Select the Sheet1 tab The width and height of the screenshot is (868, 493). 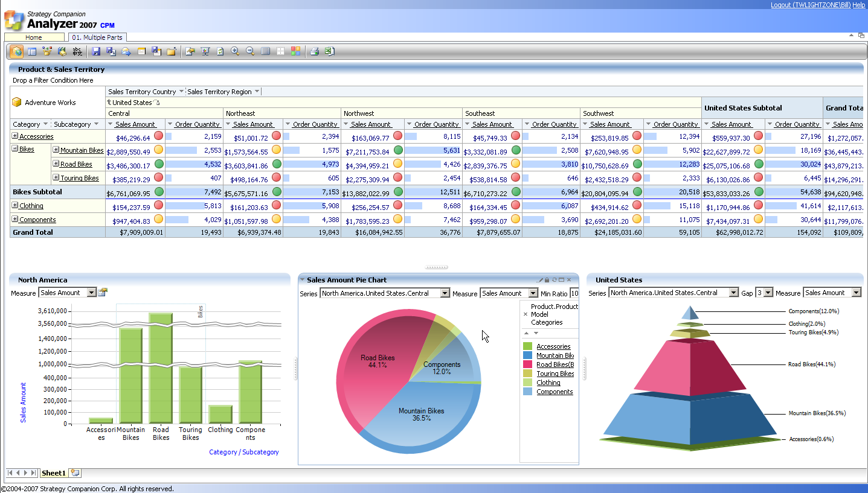coord(54,473)
